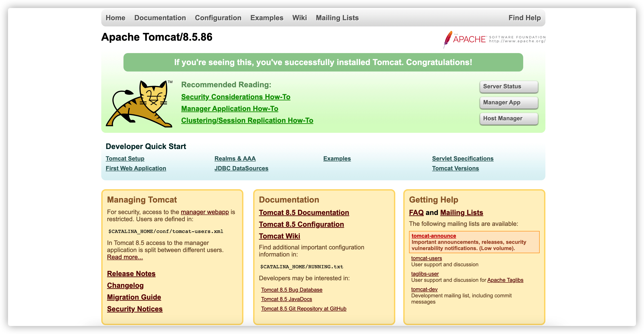This screenshot has width=644, height=334.
Task: Open the Tomcat 8.5 Bug Database
Action: pyautogui.click(x=292, y=290)
